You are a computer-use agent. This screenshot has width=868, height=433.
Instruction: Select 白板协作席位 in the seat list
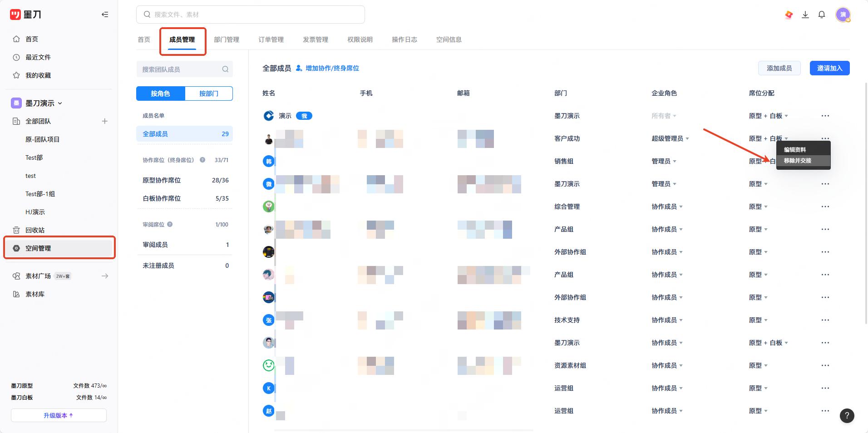[185, 198]
